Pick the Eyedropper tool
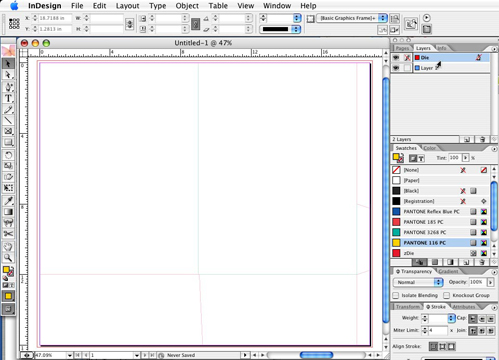Image resolution: width=499 pixels, height=360 pixels. click(x=8, y=200)
